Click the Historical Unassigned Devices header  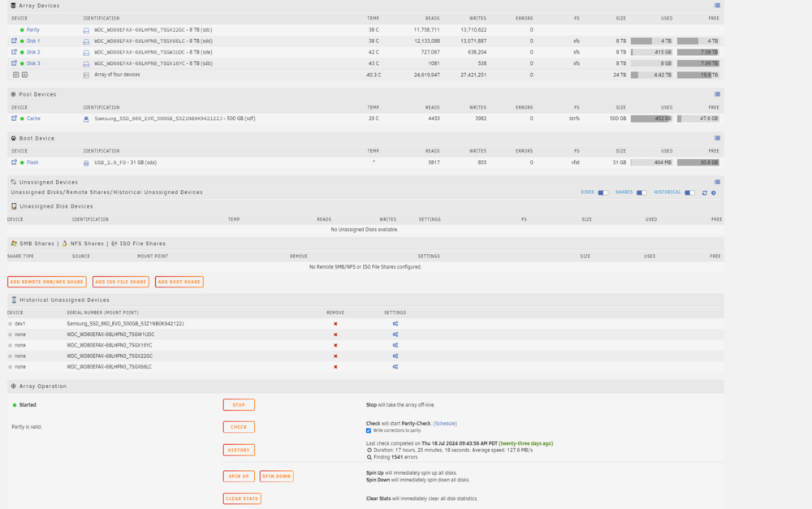[x=365, y=300]
